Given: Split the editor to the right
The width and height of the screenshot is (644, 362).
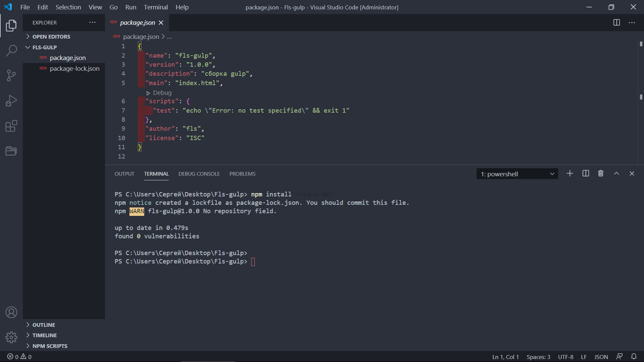Looking at the screenshot, I should [616, 22].
